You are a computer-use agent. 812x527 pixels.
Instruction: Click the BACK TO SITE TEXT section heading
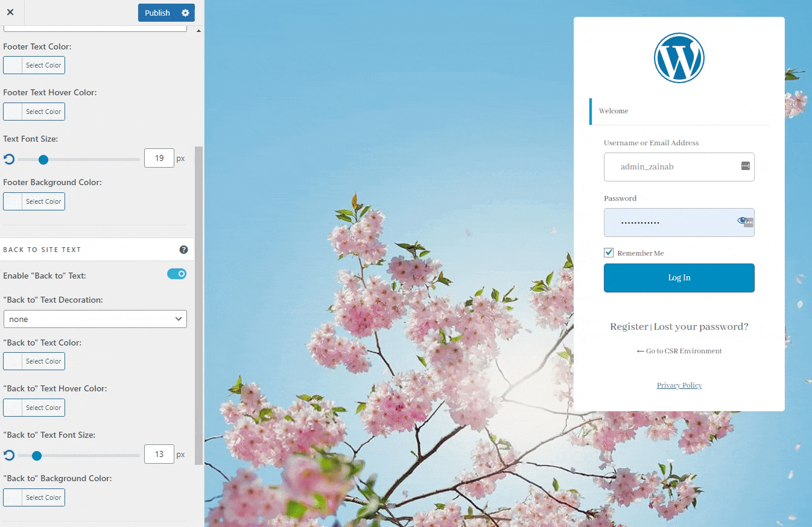pos(42,250)
